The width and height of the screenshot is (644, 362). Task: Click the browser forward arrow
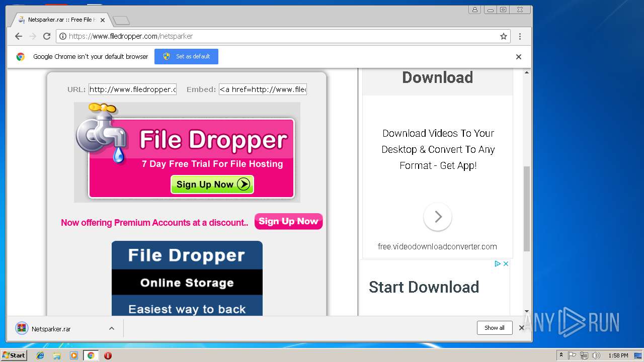[x=33, y=36]
